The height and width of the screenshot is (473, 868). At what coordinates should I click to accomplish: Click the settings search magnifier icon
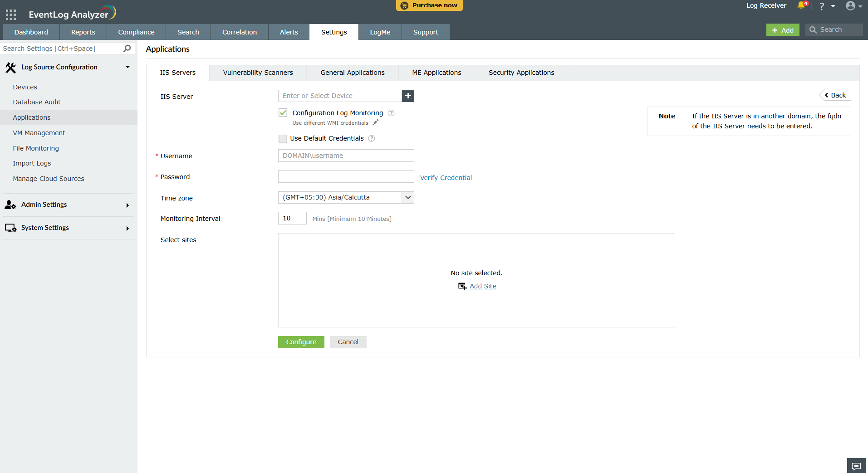[x=127, y=48]
